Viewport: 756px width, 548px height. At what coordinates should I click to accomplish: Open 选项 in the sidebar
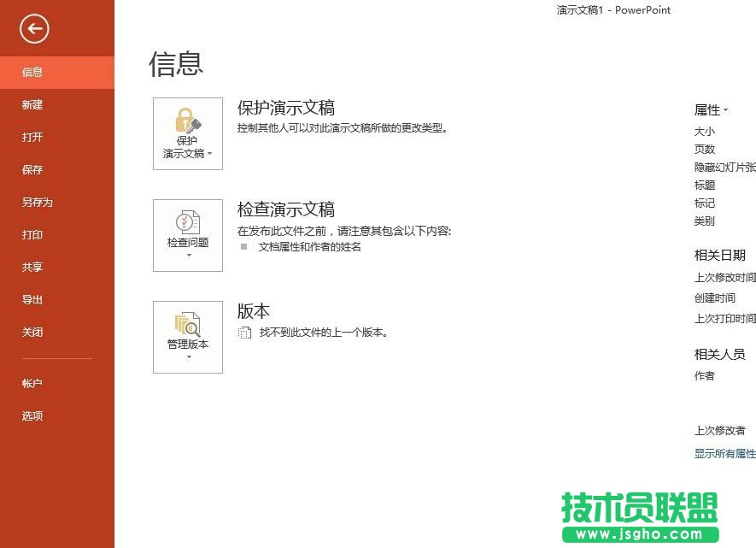tap(57, 415)
